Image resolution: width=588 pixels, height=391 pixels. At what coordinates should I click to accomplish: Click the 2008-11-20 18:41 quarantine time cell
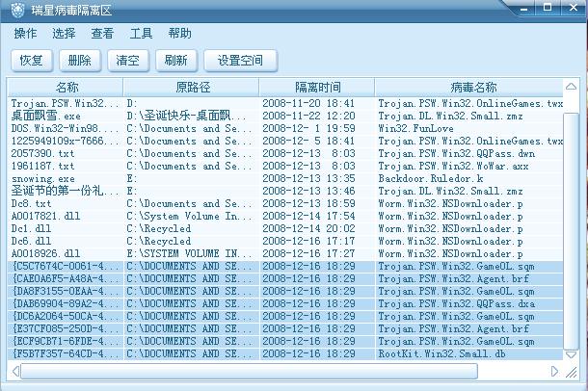click(308, 103)
